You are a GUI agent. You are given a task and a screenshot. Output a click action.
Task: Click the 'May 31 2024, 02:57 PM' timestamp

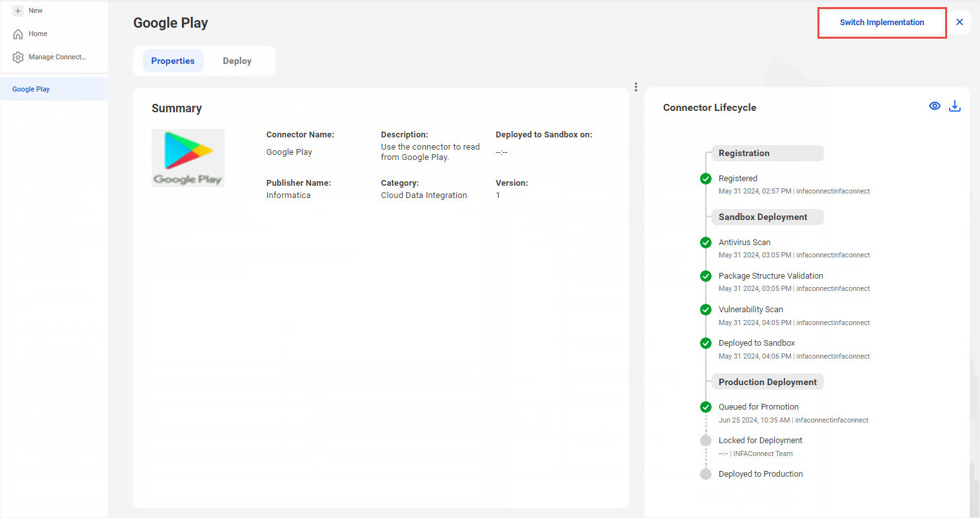pyautogui.click(x=755, y=192)
